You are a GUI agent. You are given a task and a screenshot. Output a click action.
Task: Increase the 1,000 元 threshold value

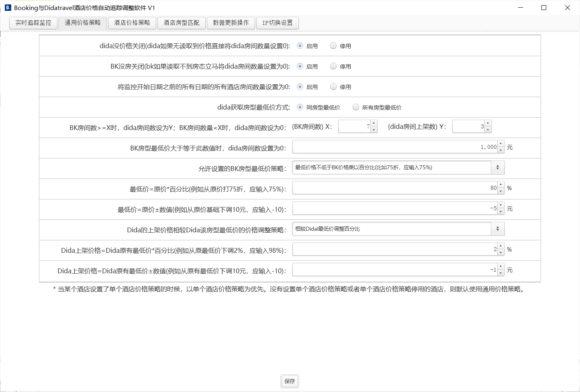point(501,144)
